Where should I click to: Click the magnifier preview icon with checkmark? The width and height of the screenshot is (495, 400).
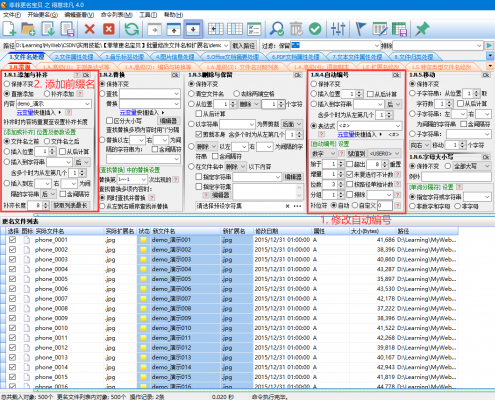pos(277,29)
